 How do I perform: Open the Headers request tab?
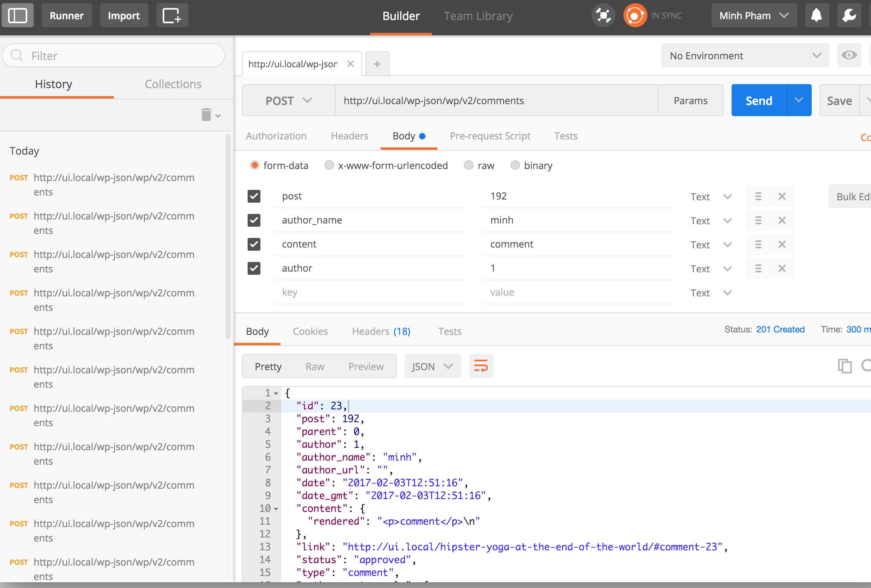349,136
